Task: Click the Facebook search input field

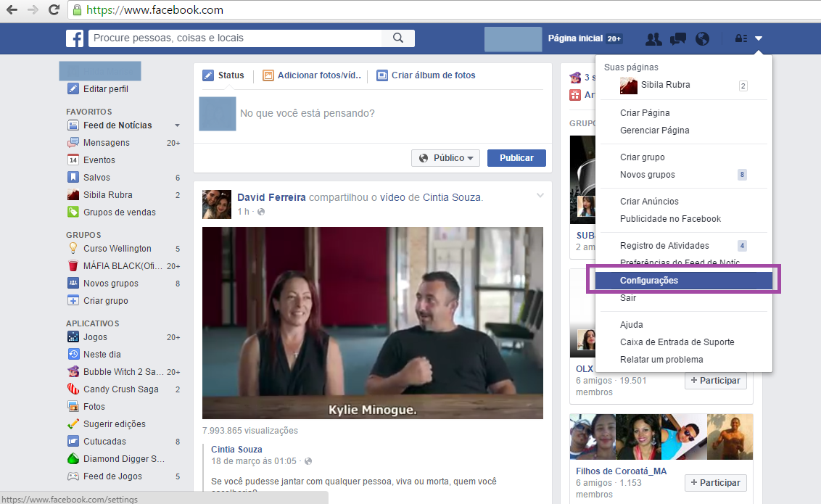Action: 236,38
